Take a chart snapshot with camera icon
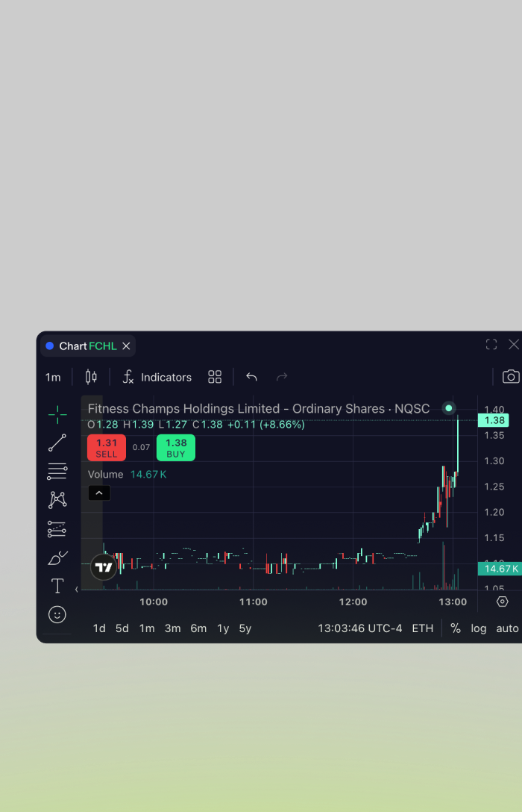 click(511, 377)
